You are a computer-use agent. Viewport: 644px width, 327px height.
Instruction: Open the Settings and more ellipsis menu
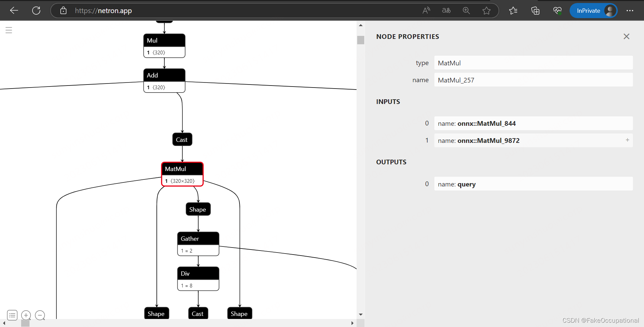click(x=630, y=10)
